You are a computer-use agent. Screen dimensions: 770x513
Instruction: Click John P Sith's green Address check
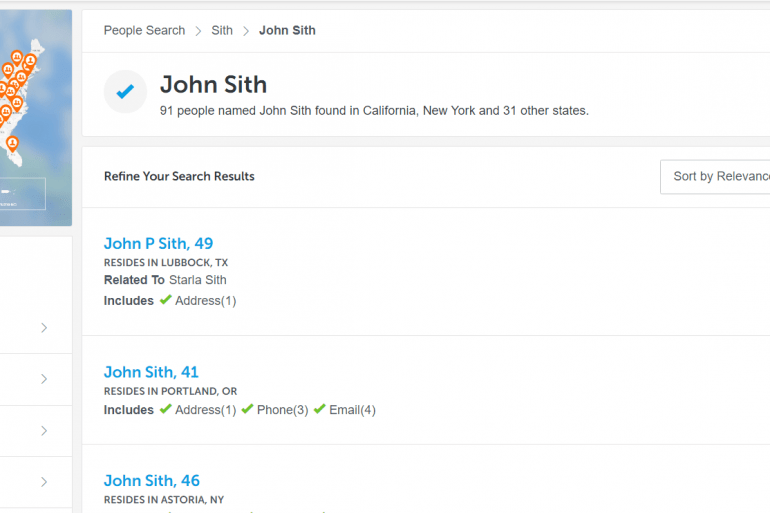click(x=166, y=300)
